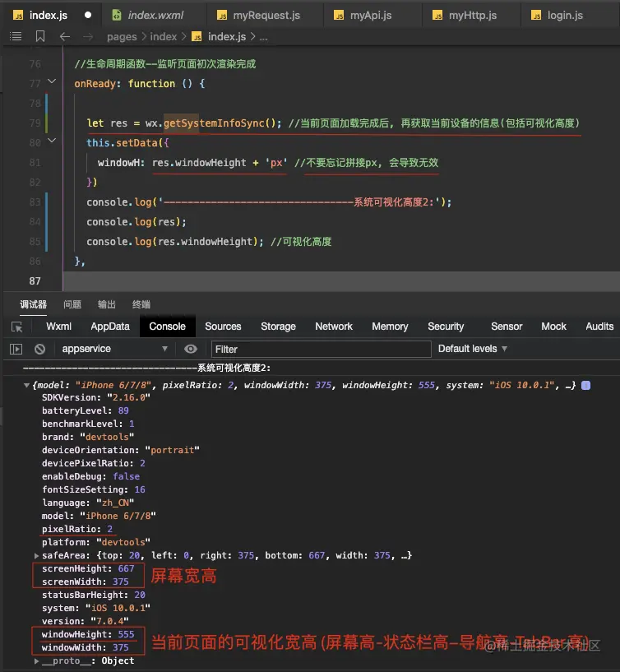The image size is (620, 672).
Task: Navigate back with the left arrow icon
Action: pyautogui.click(x=65, y=37)
